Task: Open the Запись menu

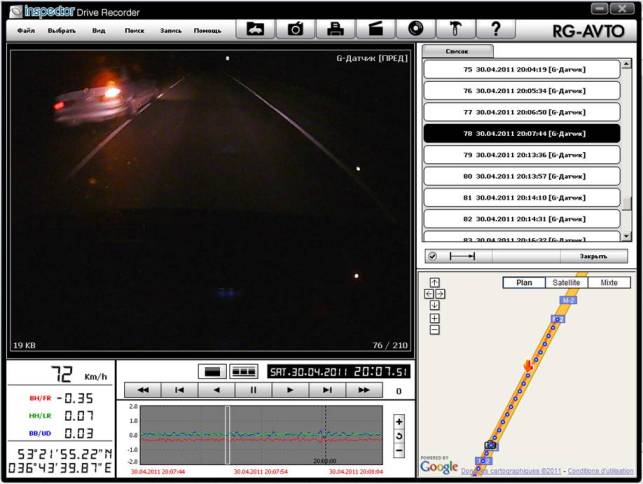Action: (x=171, y=31)
